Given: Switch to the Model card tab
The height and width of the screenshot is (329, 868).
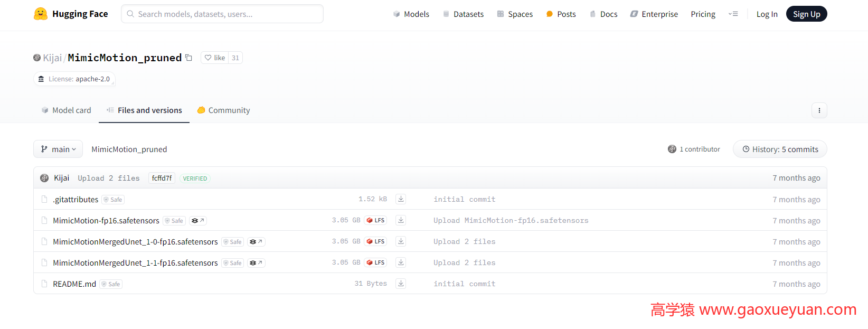Looking at the screenshot, I should (x=67, y=110).
